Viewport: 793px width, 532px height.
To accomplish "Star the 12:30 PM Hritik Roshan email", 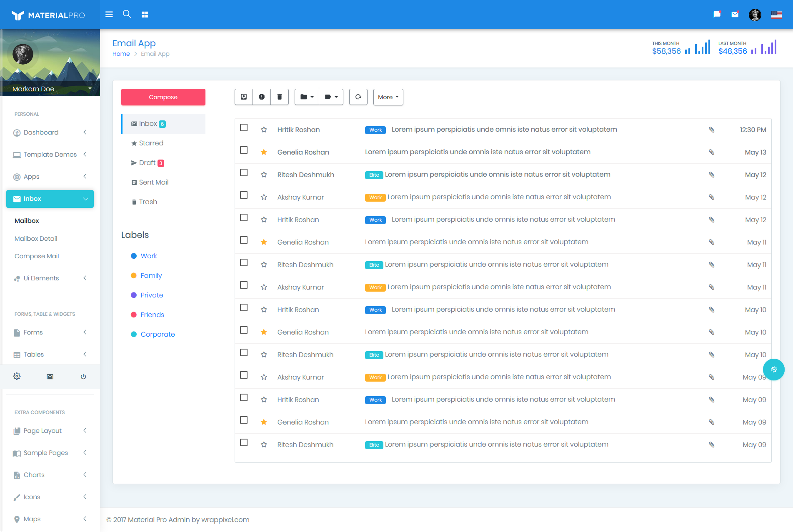I will pyautogui.click(x=264, y=130).
